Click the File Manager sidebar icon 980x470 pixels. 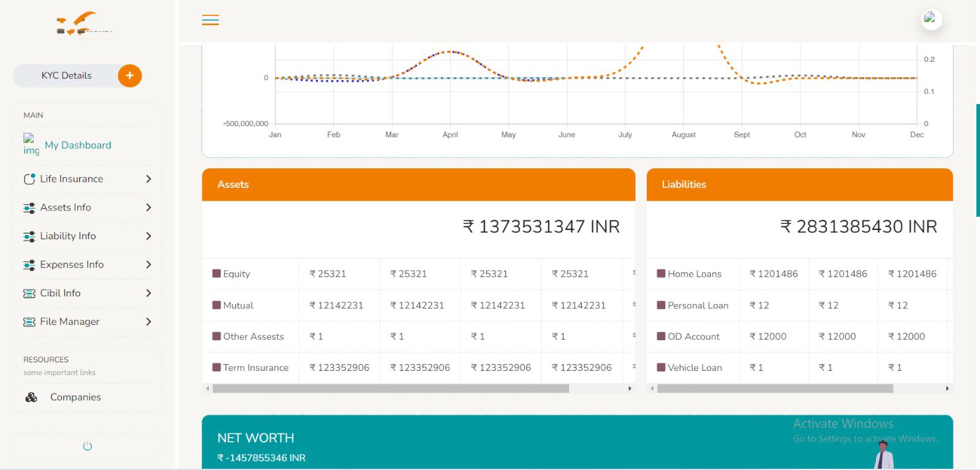pyautogui.click(x=29, y=322)
